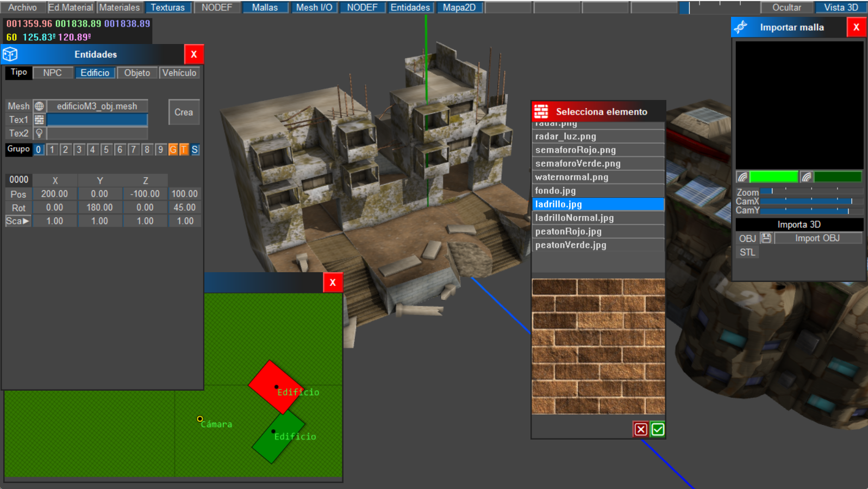Click the globe icon beside Mesh
This screenshot has height=489, width=868.
click(39, 106)
